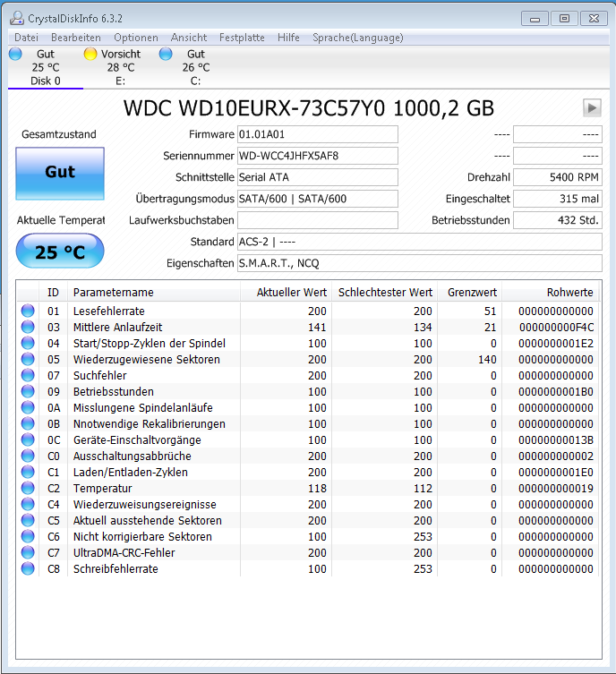
Task: Click the Schnittstelle Serial ATA field
Action: click(x=318, y=177)
